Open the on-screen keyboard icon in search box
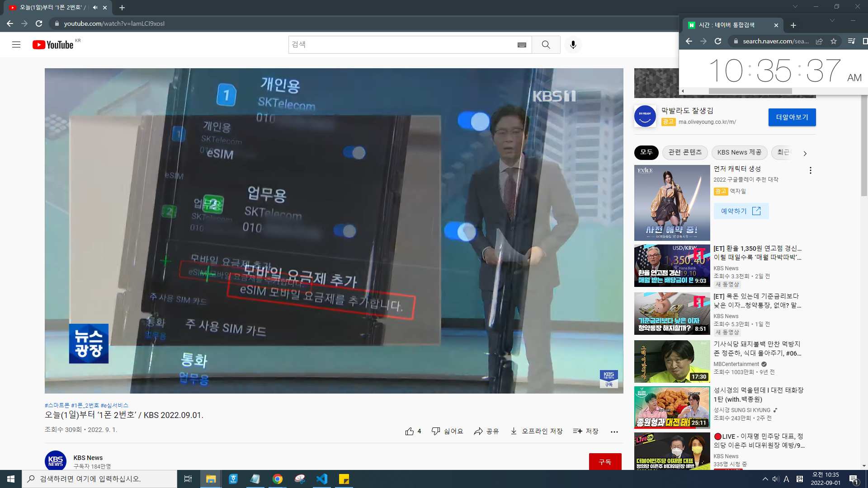 coord(522,45)
